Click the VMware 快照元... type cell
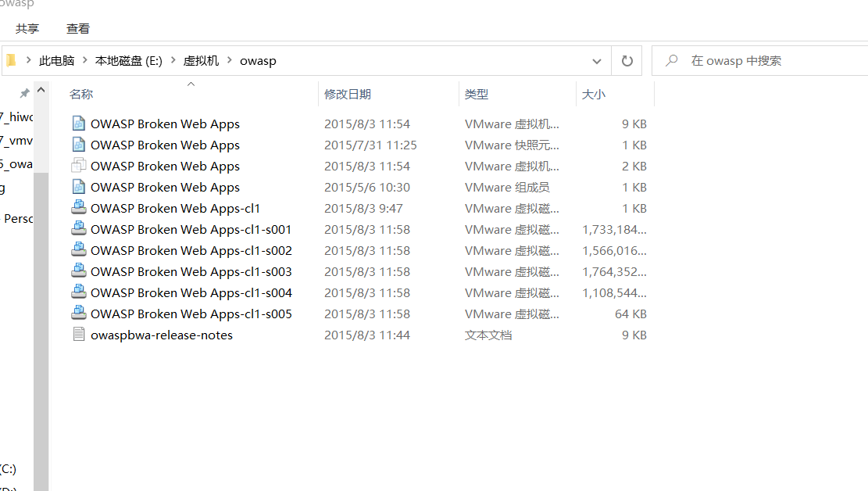 pos(512,145)
